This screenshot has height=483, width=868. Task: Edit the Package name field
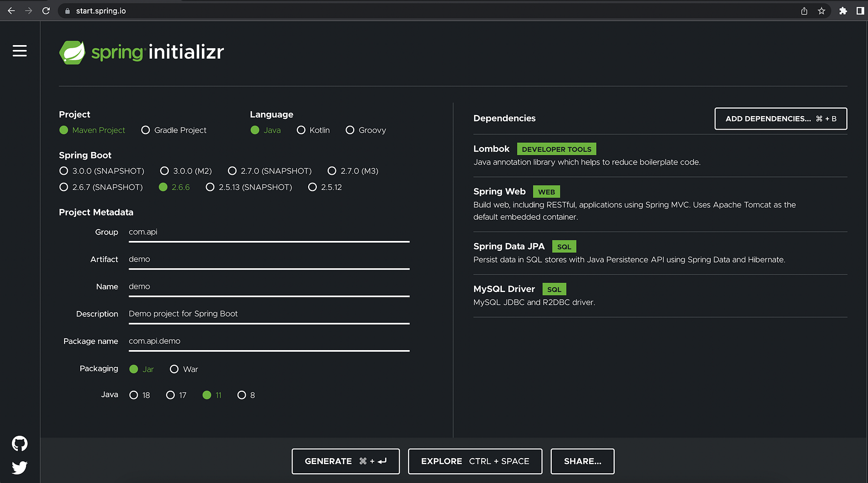[x=269, y=341]
